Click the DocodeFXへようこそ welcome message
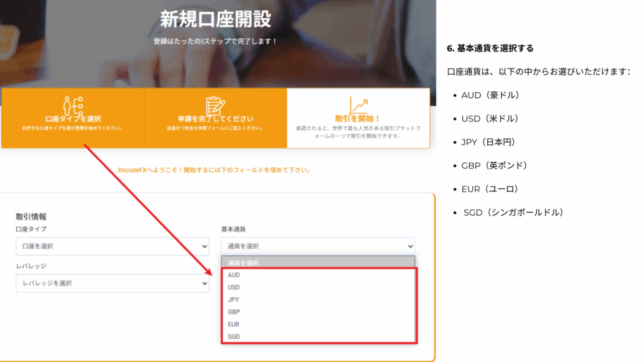The width and height of the screenshot is (644, 362). (x=214, y=170)
